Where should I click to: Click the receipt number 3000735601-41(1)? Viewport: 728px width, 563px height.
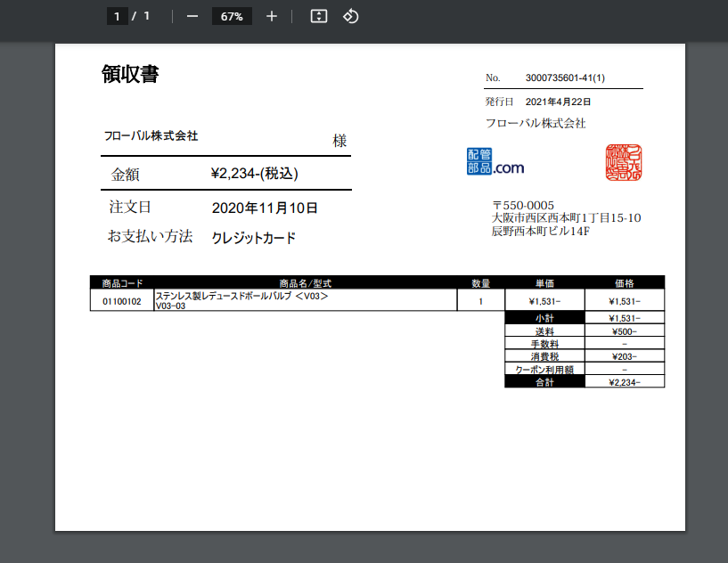coord(565,78)
